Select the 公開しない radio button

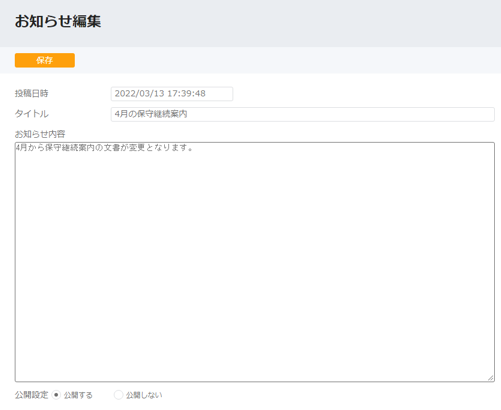118,395
